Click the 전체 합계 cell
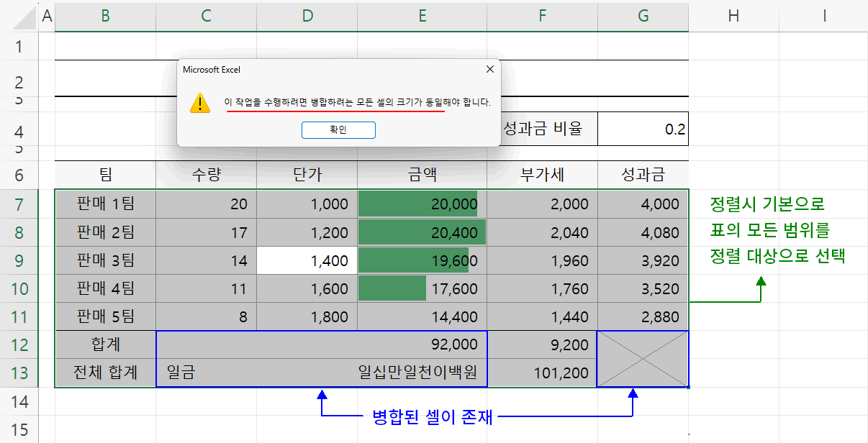Image resolution: width=868 pixels, height=443 pixels. click(x=105, y=373)
